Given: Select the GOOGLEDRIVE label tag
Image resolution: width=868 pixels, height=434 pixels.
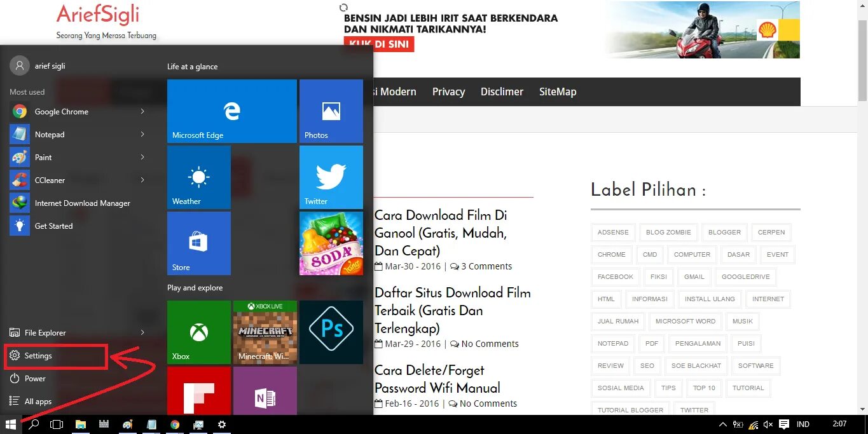Looking at the screenshot, I should click(x=745, y=277).
